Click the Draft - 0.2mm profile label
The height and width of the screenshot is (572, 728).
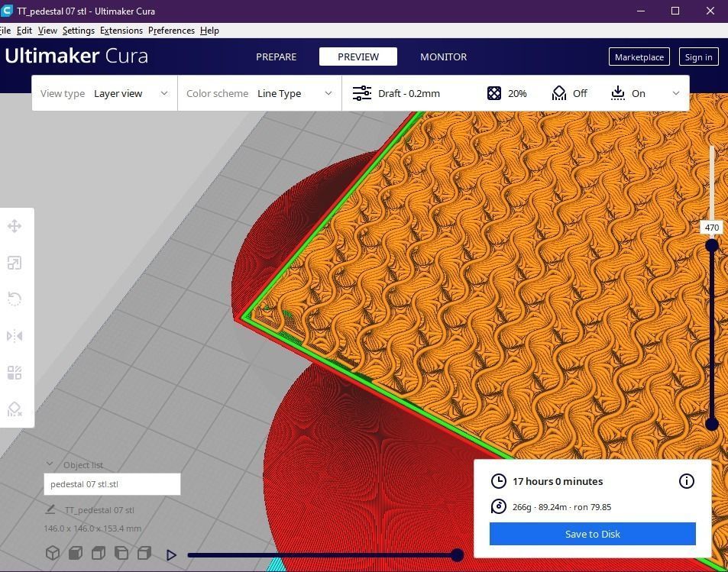pyautogui.click(x=409, y=93)
